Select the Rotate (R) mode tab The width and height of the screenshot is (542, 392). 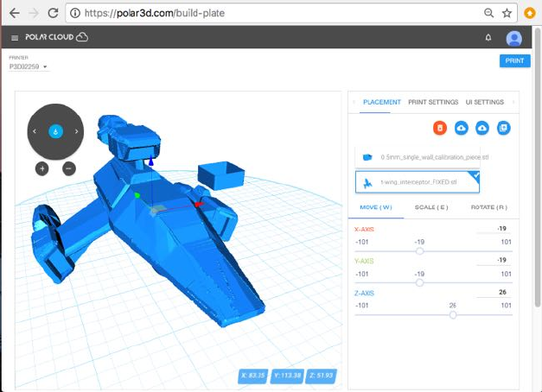(488, 207)
